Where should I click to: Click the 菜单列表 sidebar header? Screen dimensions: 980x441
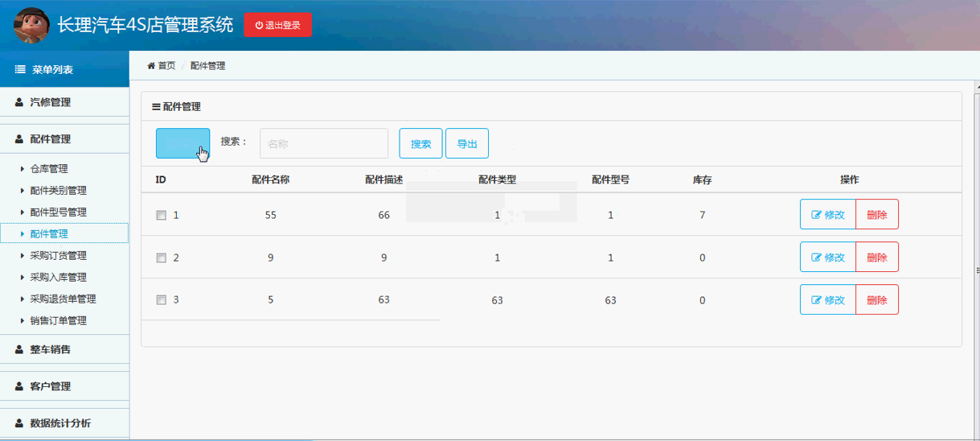[64, 70]
